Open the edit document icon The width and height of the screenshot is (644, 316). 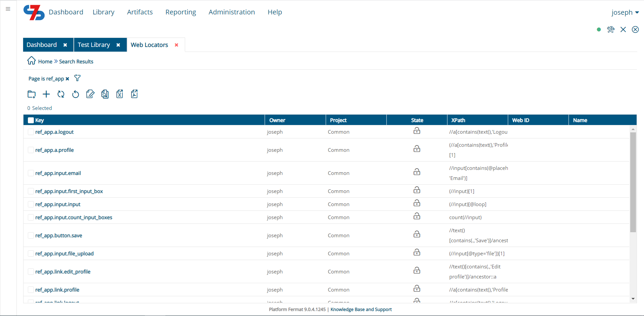[90, 94]
